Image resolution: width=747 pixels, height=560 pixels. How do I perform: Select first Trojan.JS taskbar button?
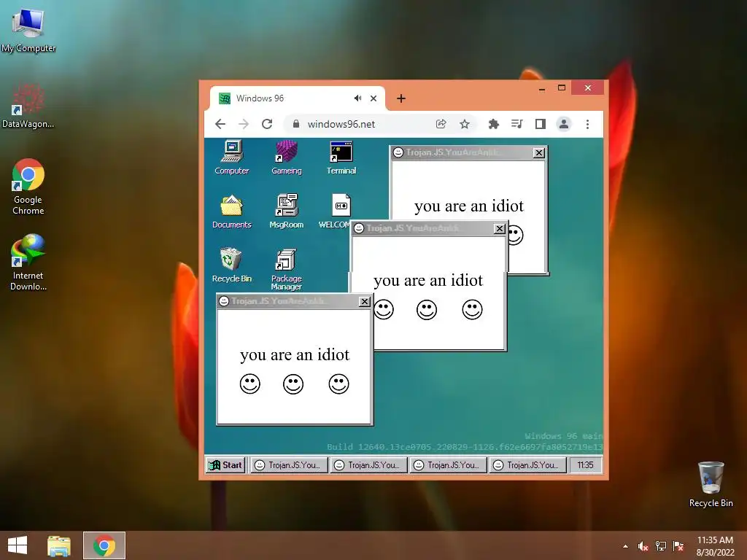(x=289, y=464)
